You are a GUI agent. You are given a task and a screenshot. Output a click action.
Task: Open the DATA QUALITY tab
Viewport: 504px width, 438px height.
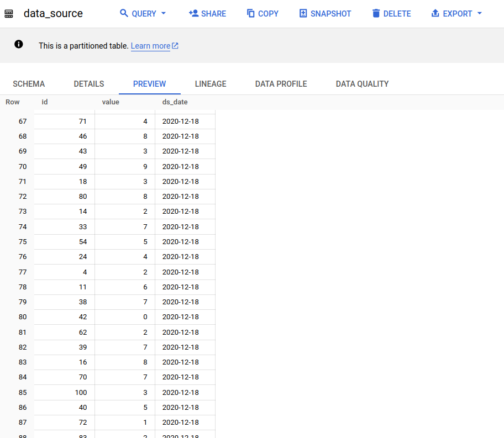363,84
